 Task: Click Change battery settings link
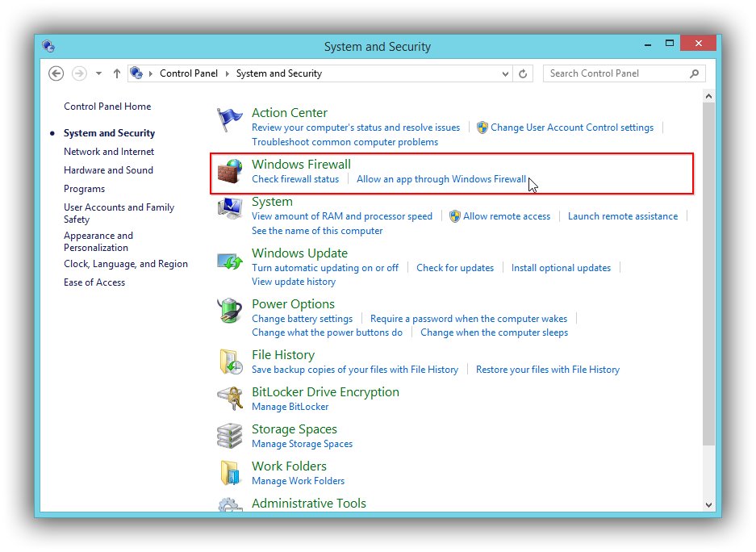tap(302, 319)
